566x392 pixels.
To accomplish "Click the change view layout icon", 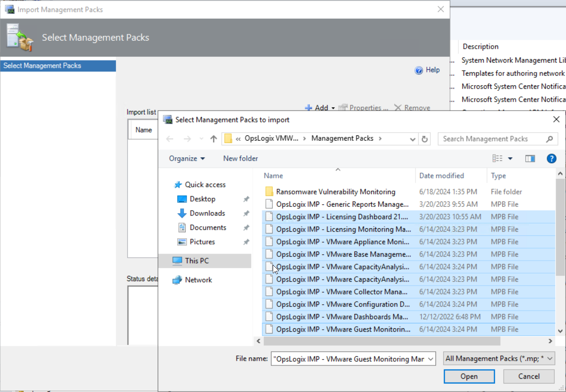I will (x=497, y=159).
